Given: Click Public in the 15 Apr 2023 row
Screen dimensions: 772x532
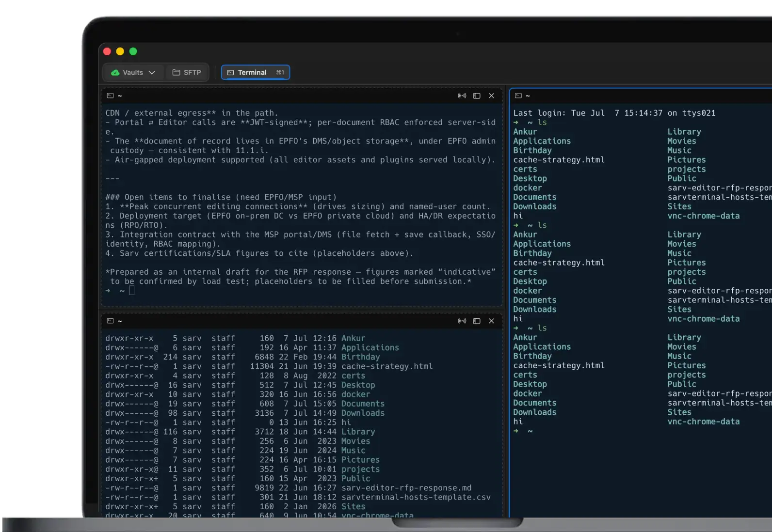Looking at the screenshot, I should coord(355,479).
